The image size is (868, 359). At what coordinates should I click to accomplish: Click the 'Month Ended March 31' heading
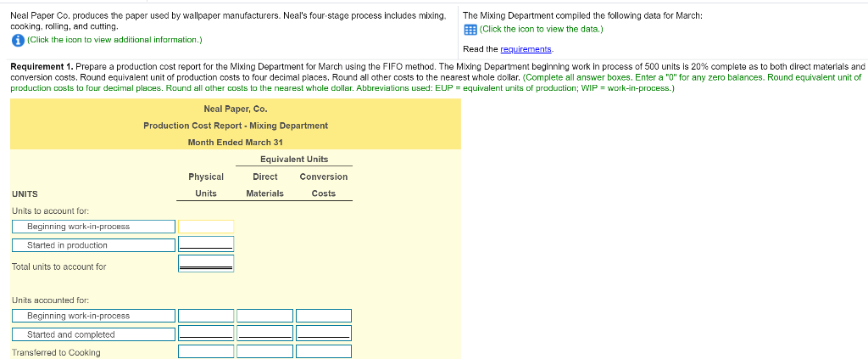point(236,143)
